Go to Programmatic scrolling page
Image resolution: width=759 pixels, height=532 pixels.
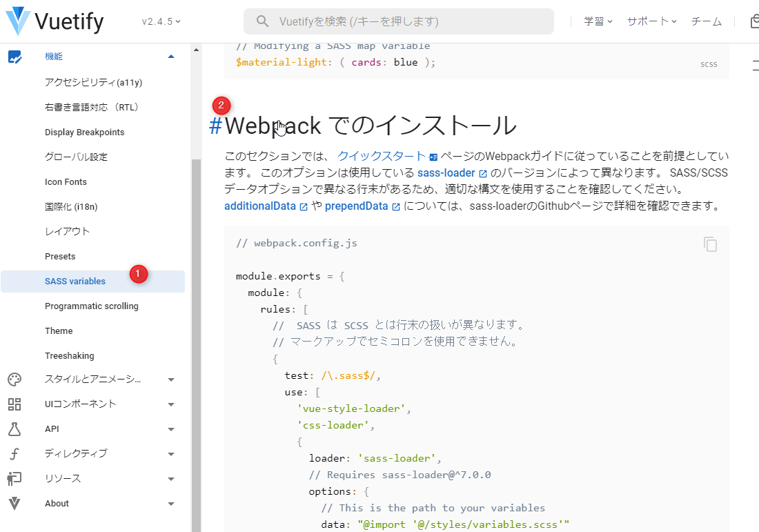pyautogui.click(x=92, y=306)
